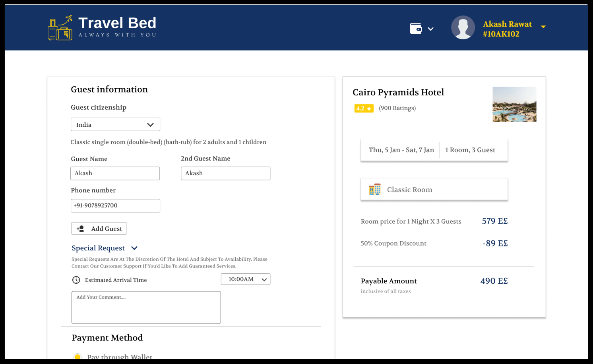This screenshot has width=593, height=364.
Task: Expand the wallet dropdown arrow
Action: tap(430, 29)
